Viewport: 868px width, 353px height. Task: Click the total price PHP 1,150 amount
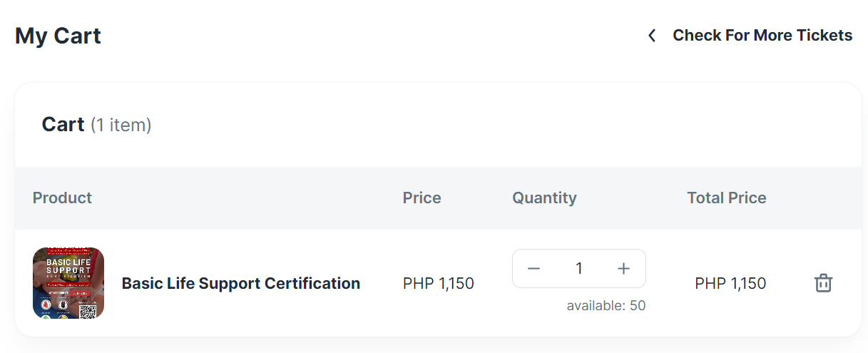[x=730, y=283]
